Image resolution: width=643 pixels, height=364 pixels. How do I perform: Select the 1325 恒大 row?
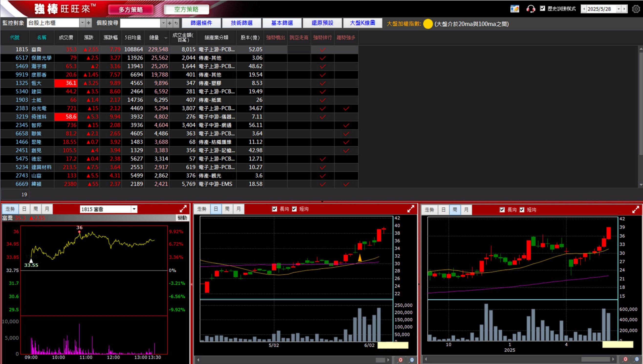click(x=179, y=83)
